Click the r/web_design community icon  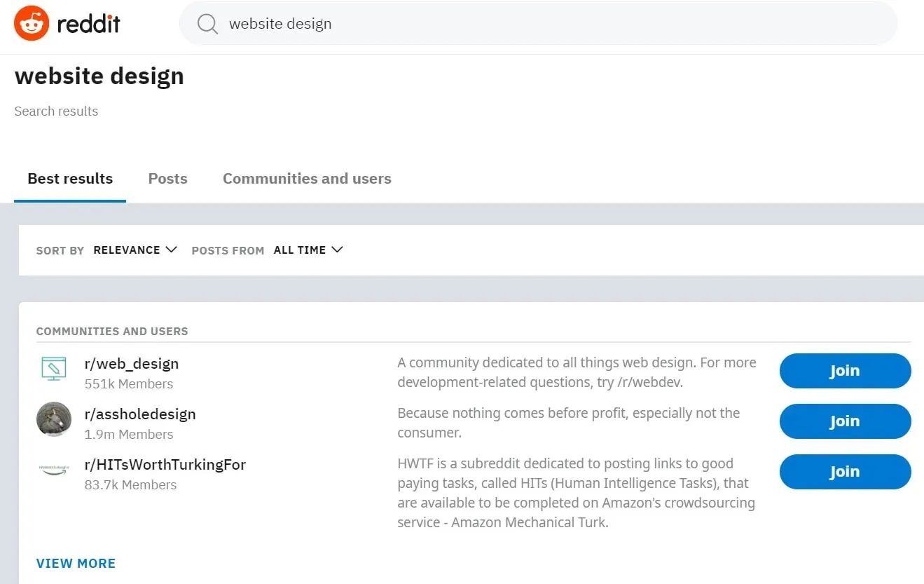coord(54,369)
